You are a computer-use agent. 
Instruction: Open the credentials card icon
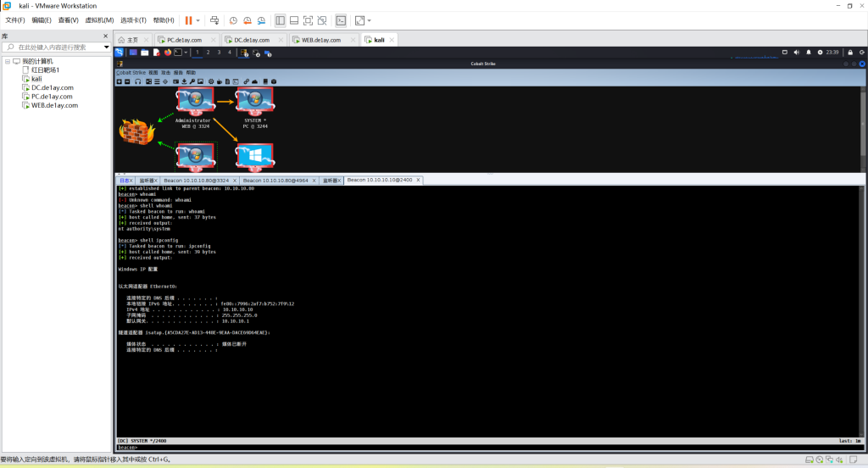coord(176,81)
